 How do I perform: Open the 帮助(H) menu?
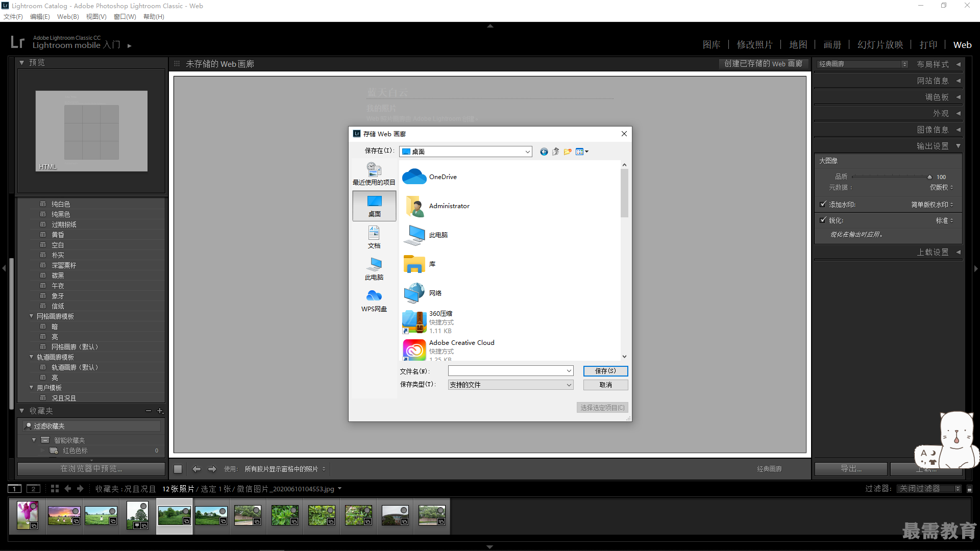point(154,16)
